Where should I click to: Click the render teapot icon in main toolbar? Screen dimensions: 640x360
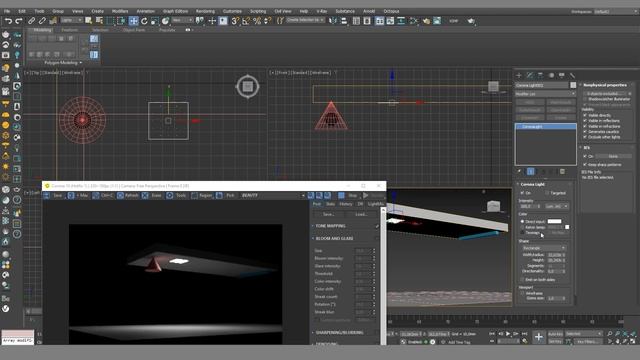point(471,21)
